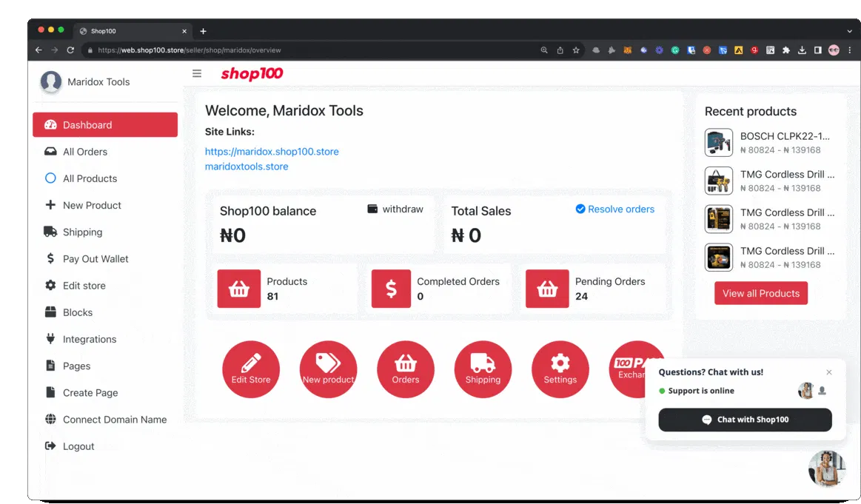Select the Orders basket circle icon

pos(405,369)
